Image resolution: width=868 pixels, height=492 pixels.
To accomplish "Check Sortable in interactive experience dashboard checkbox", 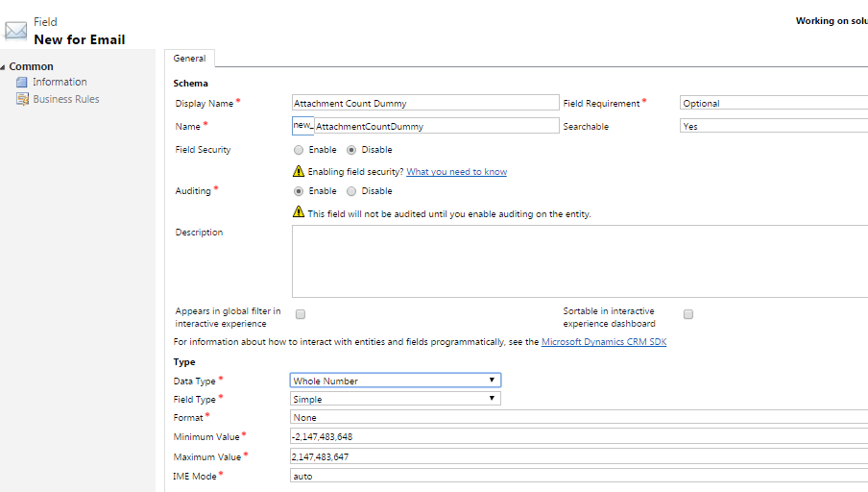I will [688, 314].
